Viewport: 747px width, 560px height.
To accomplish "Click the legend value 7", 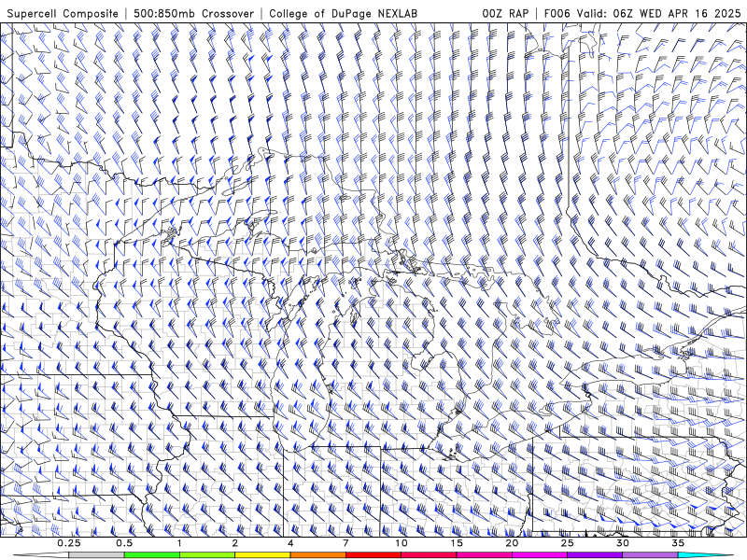I will 345,543.
